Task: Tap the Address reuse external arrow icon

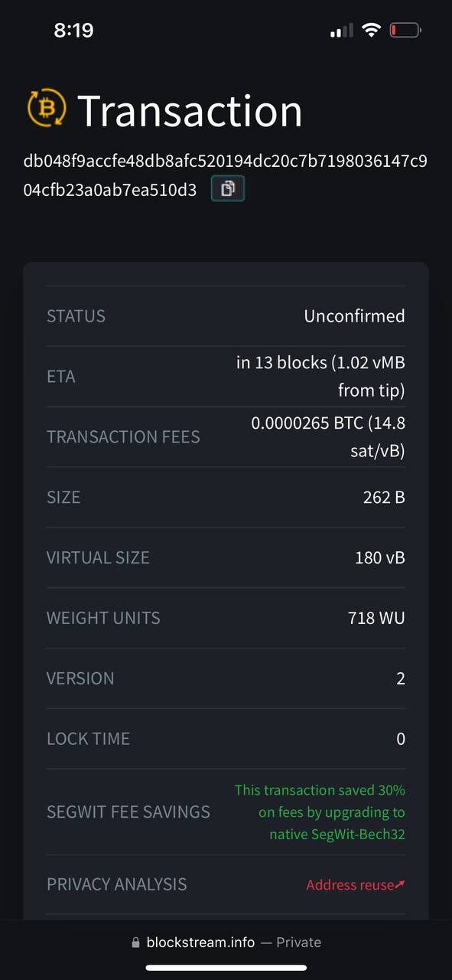Action: (400, 884)
